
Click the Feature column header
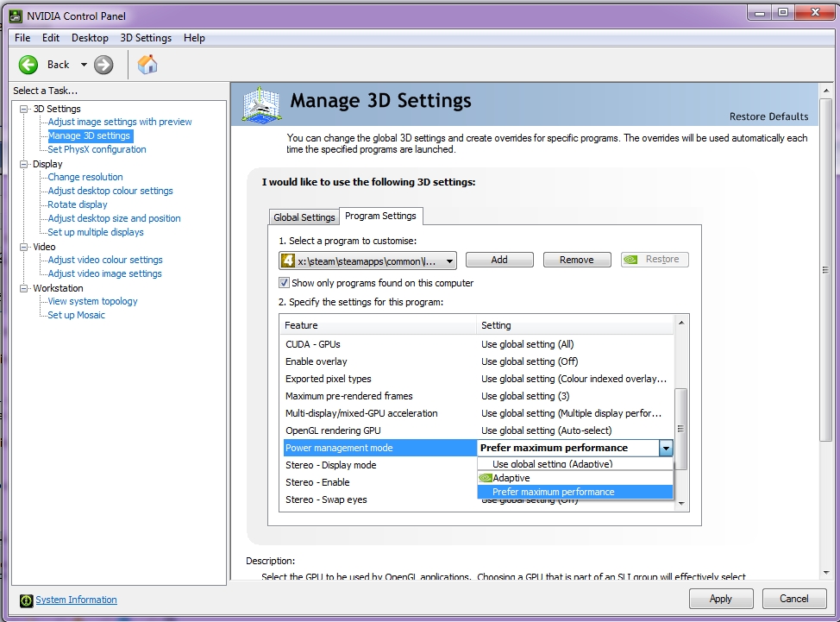(x=378, y=325)
